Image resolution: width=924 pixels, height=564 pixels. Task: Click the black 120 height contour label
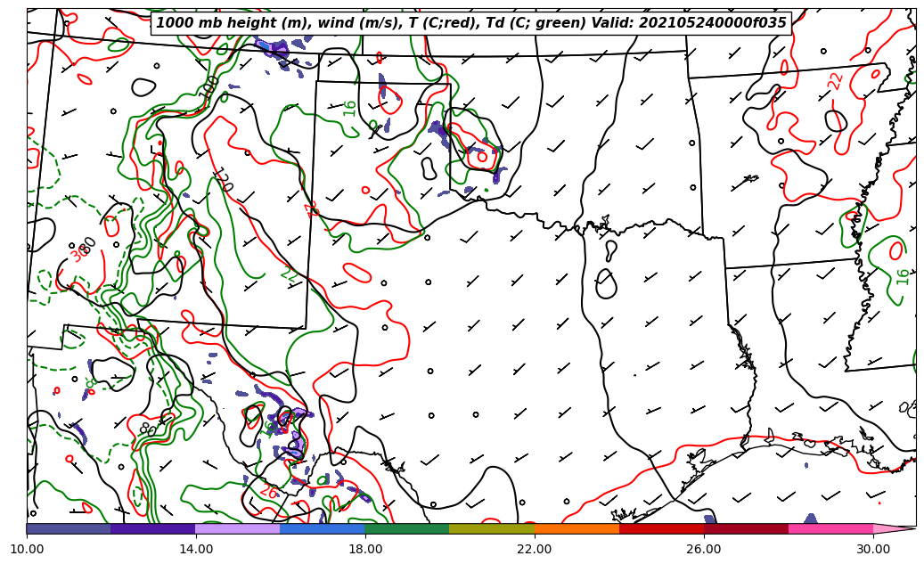222,179
